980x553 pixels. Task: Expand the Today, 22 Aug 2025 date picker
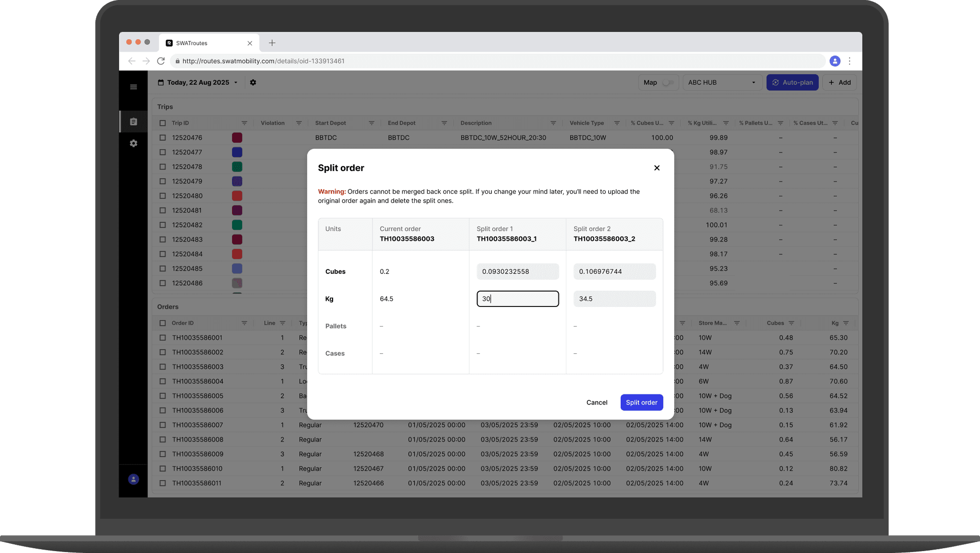click(198, 82)
